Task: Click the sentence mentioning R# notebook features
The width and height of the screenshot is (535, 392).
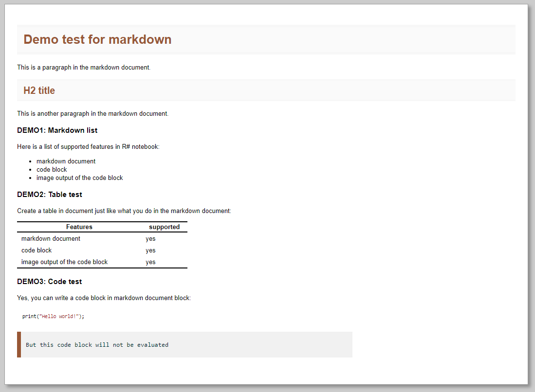Action: 88,146
